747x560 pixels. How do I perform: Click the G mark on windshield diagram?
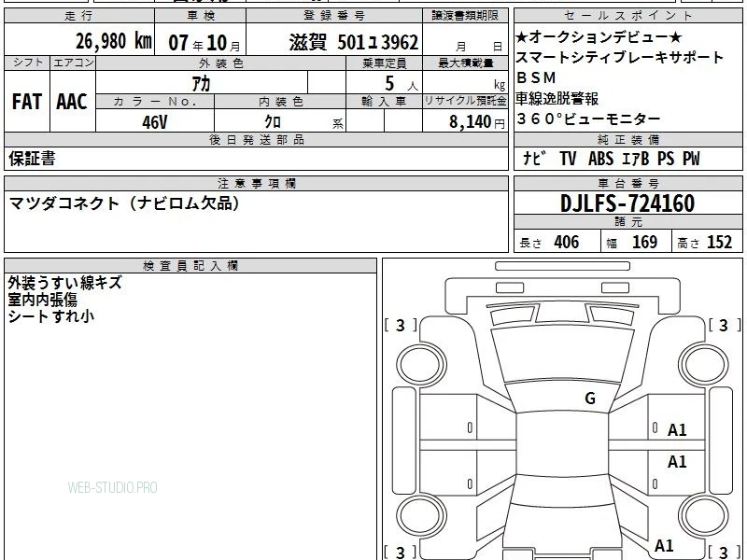click(590, 398)
